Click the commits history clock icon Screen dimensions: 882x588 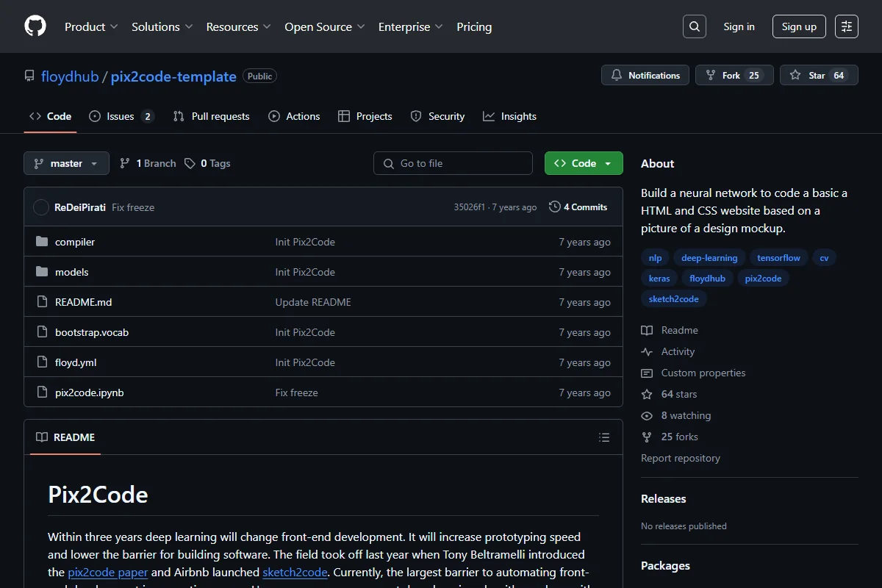point(555,207)
